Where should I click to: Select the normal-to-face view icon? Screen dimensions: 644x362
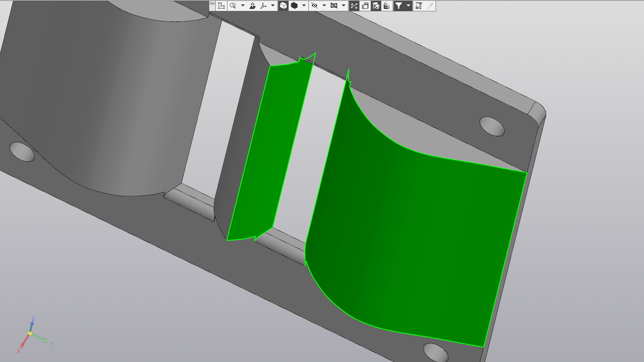coord(253,6)
